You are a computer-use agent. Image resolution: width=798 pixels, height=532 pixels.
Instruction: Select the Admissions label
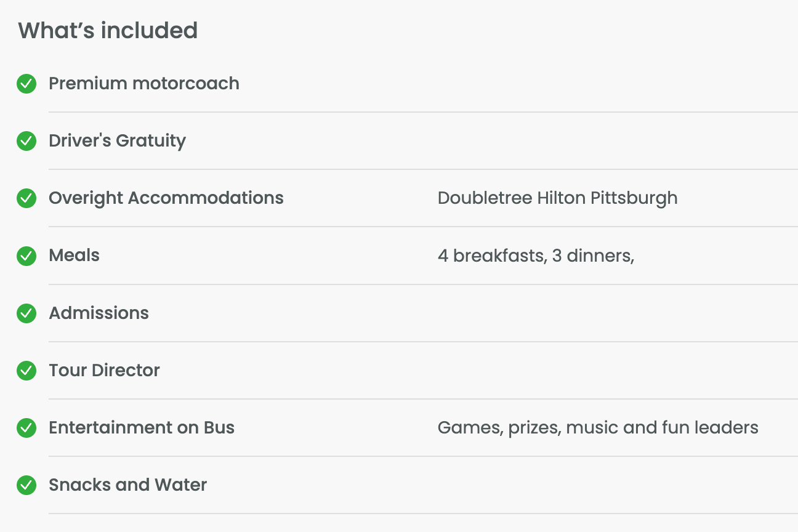(99, 313)
